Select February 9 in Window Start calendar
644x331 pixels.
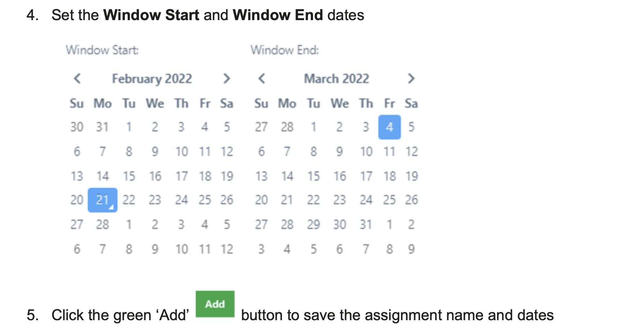(x=155, y=151)
